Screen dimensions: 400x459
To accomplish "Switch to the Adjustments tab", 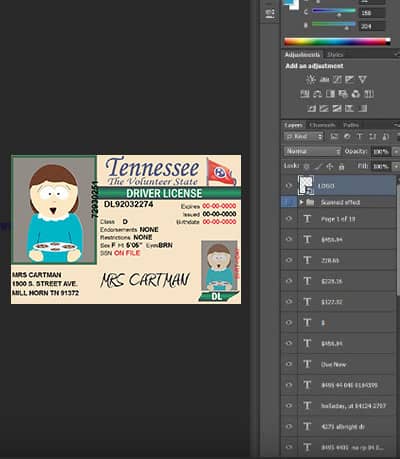I will (x=302, y=54).
